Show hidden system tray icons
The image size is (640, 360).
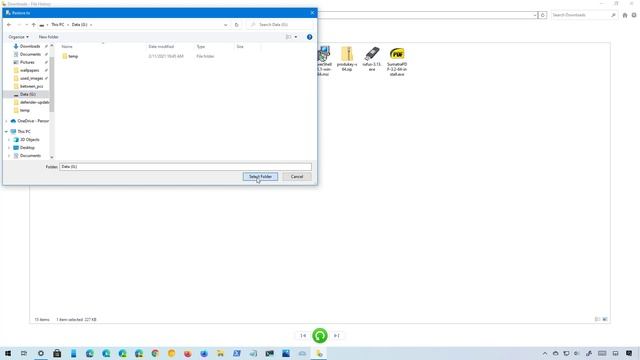(545, 353)
